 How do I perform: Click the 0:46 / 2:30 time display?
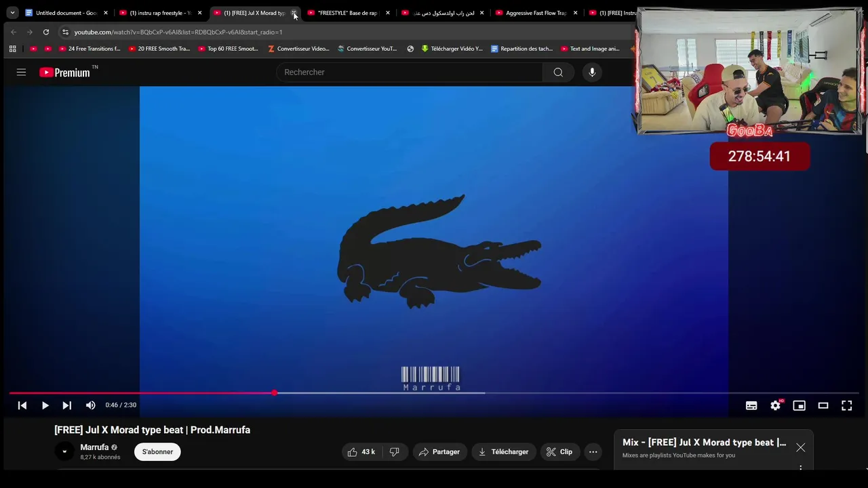coord(121,405)
